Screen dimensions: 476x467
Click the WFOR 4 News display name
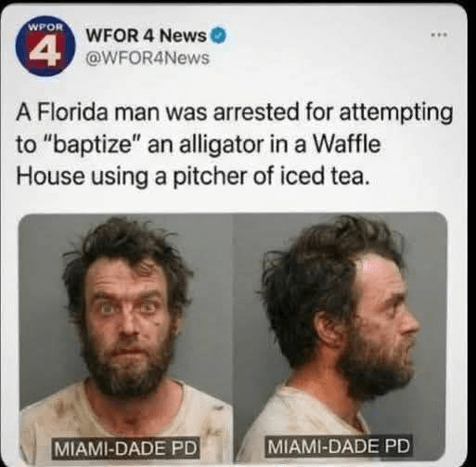pos(147,35)
